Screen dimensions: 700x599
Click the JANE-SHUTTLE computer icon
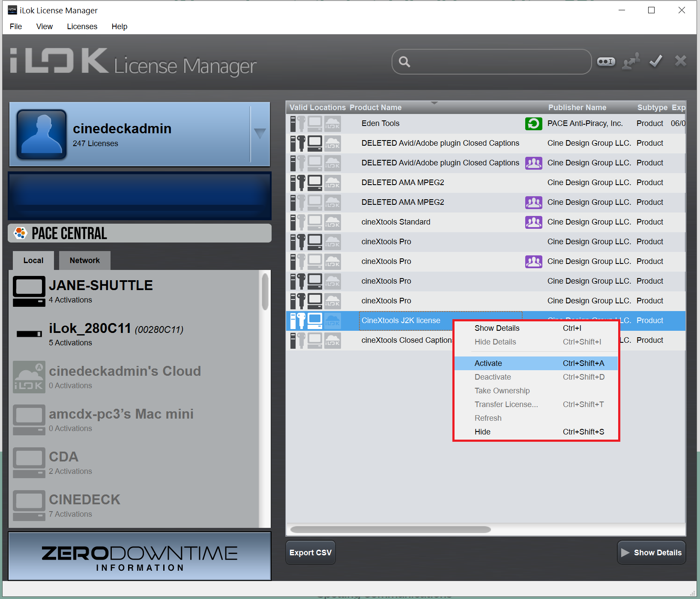[x=29, y=291]
